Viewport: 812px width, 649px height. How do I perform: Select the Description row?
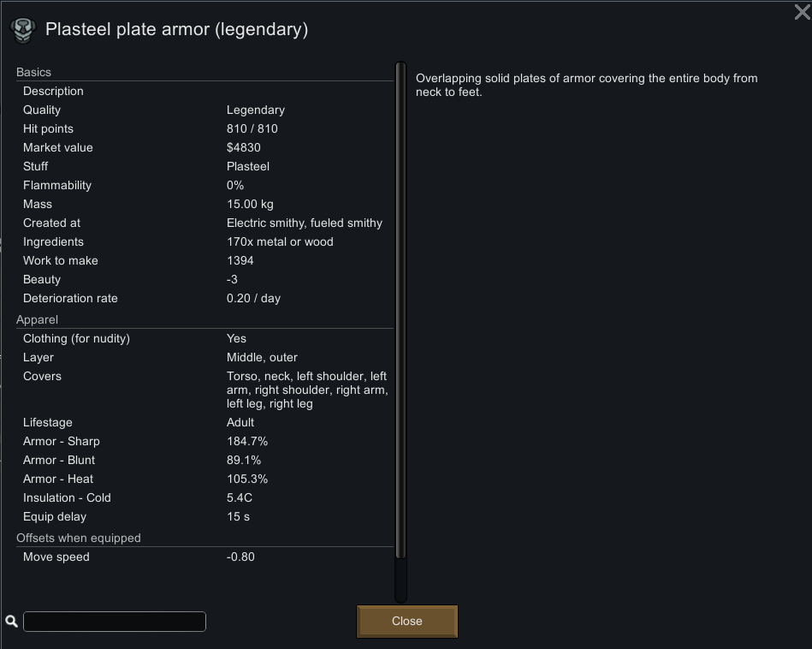[x=205, y=92]
